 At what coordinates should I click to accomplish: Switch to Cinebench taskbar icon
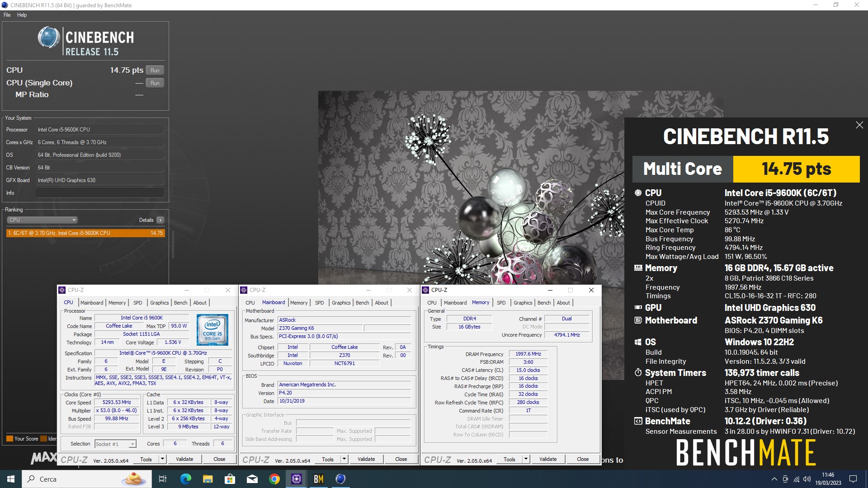tap(341, 479)
